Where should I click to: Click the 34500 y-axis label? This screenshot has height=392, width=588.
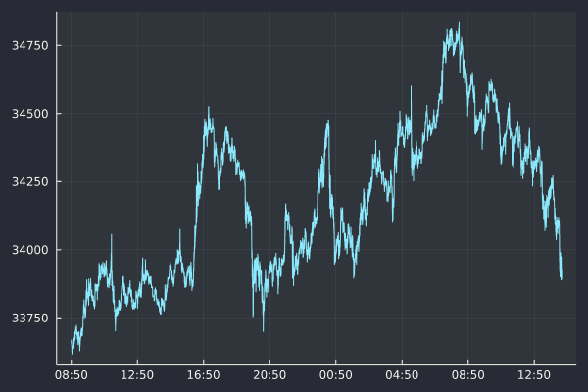[x=27, y=114]
